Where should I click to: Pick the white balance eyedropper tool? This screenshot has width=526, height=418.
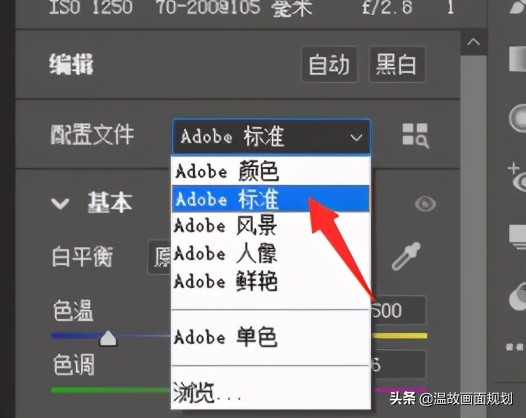click(406, 256)
